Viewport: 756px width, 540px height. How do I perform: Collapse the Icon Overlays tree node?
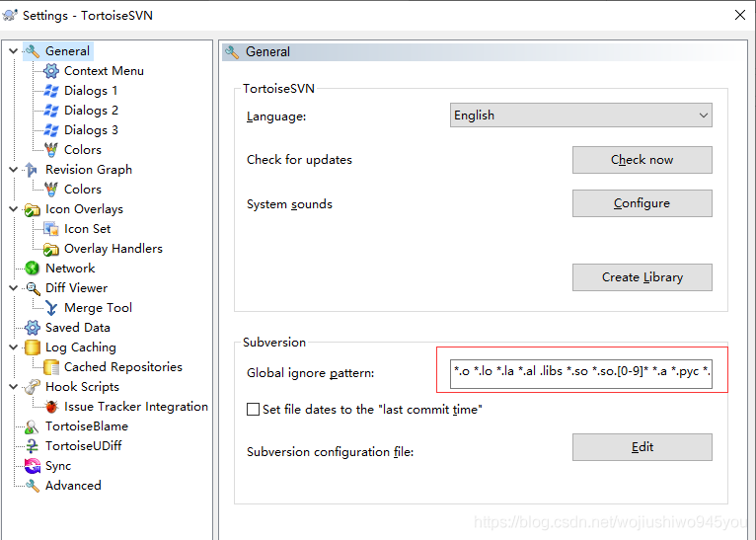click(x=14, y=209)
